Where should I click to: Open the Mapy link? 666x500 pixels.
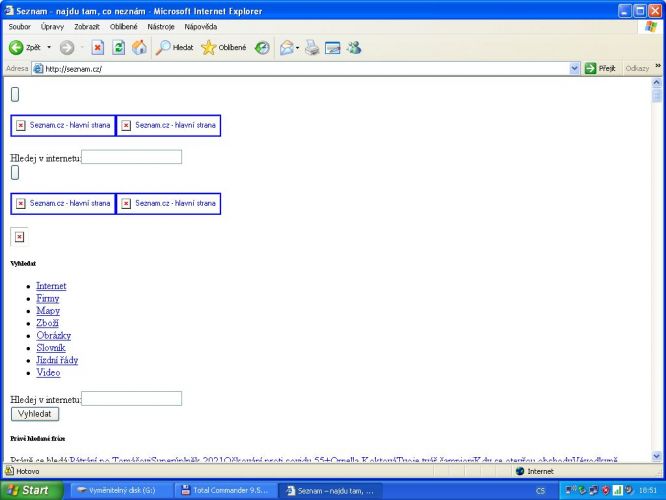[48, 311]
